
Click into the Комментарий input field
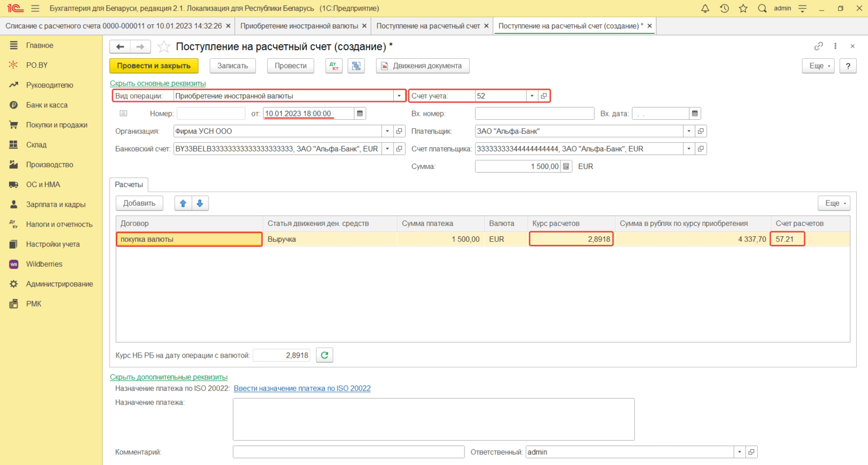click(x=348, y=452)
